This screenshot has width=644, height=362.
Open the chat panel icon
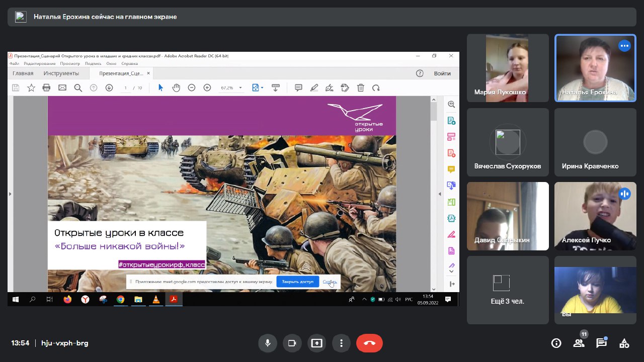pos(601,343)
